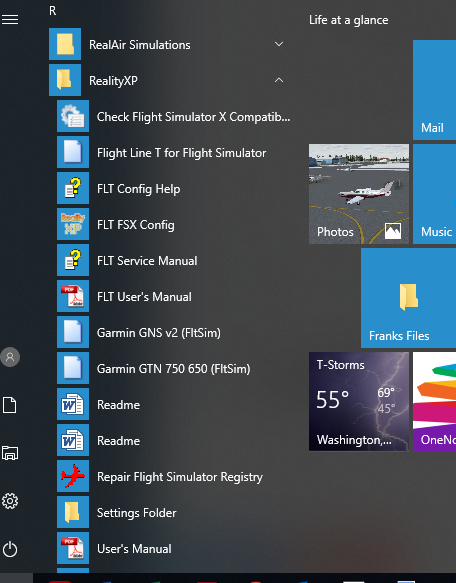Jump to letter R section header
This screenshot has width=456, height=583.
53,11
